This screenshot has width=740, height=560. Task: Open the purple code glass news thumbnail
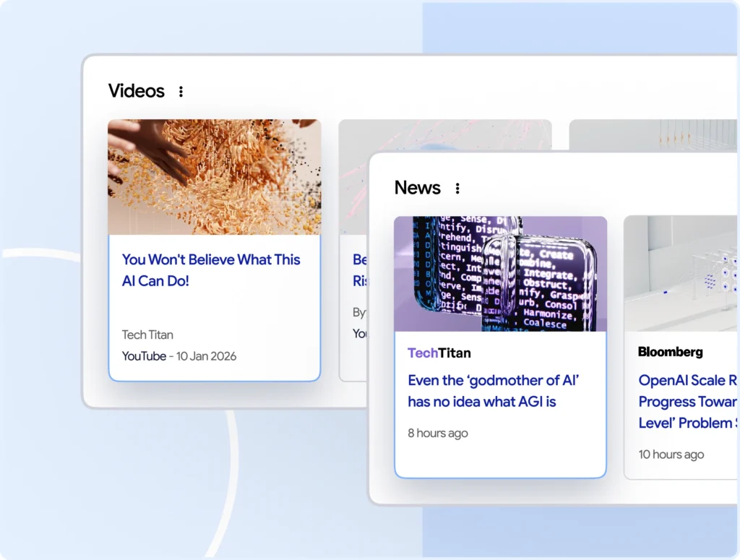pos(500,274)
